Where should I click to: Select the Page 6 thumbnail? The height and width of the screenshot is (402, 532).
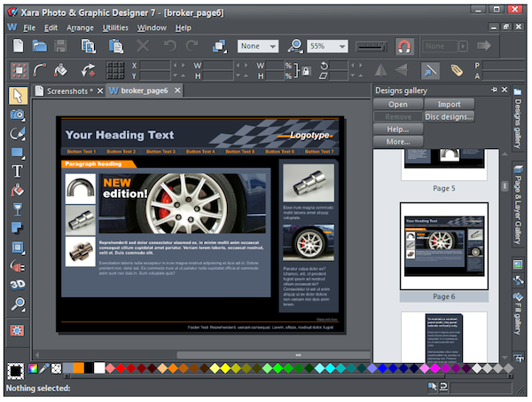click(444, 246)
